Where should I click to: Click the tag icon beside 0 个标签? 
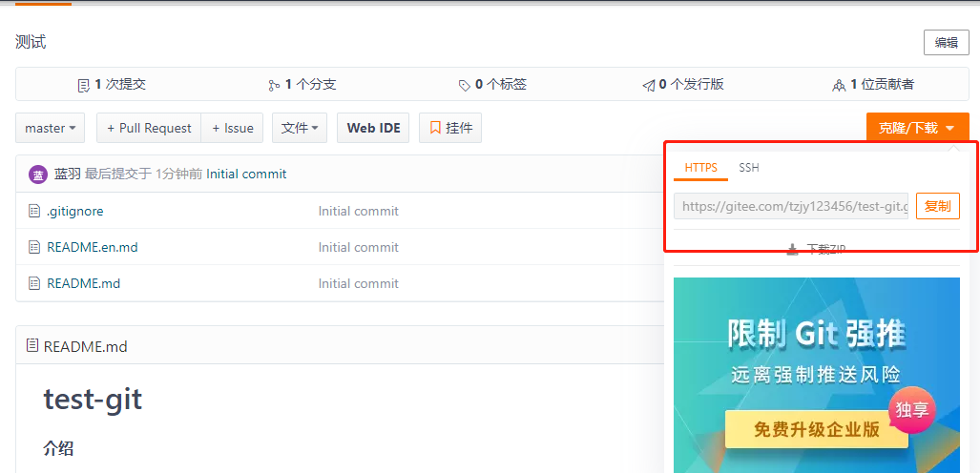465,86
